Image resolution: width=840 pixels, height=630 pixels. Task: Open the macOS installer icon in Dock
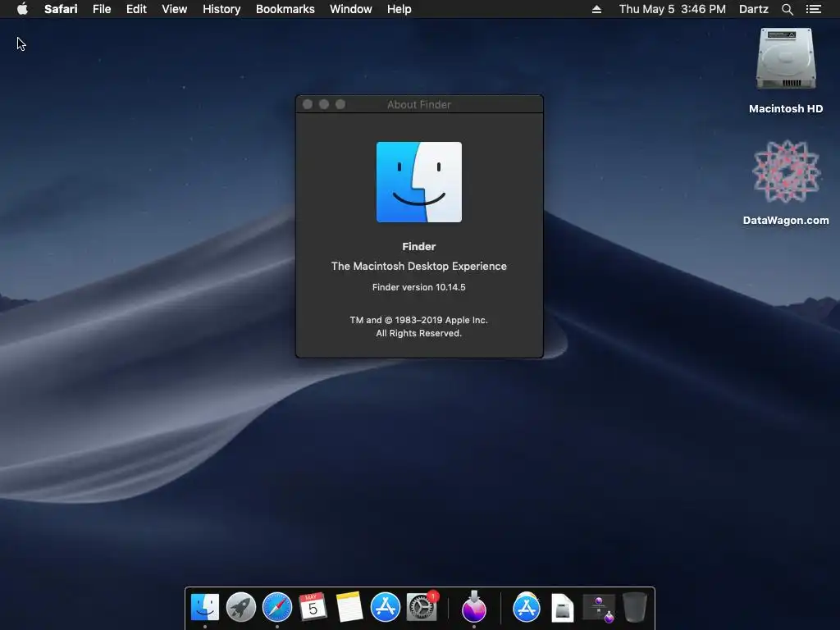pyautogui.click(x=474, y=607)
